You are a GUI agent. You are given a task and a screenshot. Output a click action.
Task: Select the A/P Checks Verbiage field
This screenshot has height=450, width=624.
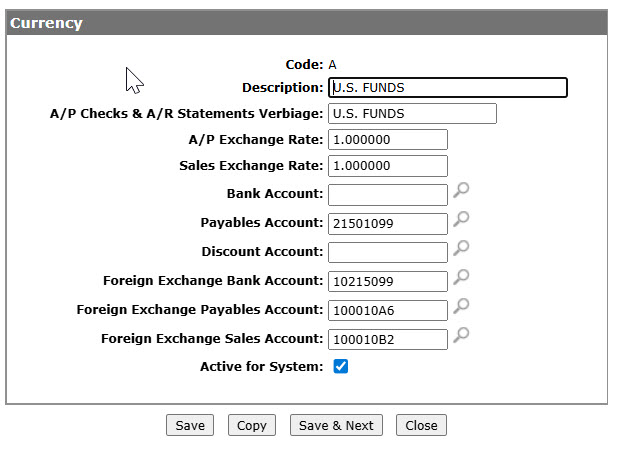coord(412,114)
